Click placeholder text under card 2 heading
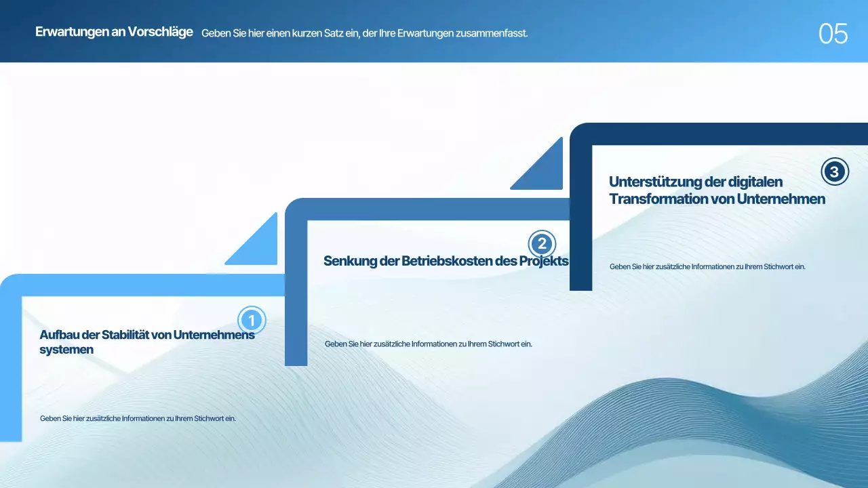Viewport: 868px width, 488px height. tap(429, 344)
